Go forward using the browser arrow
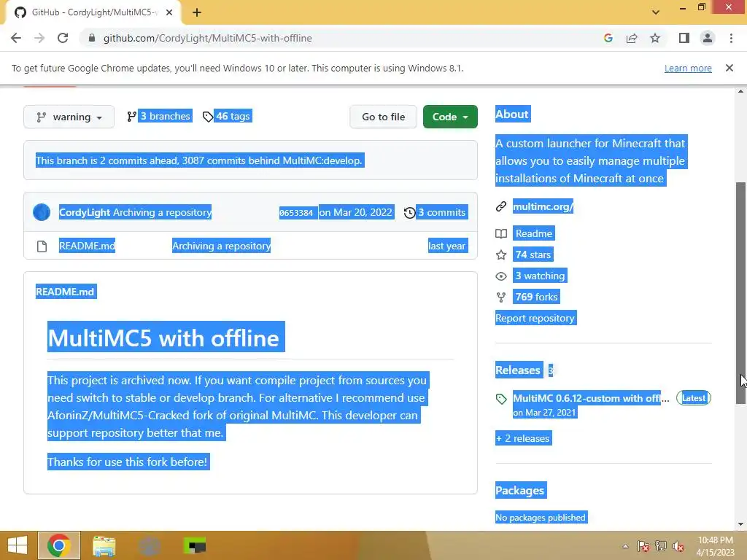This screenshot has width=747, height=560. 39,38
